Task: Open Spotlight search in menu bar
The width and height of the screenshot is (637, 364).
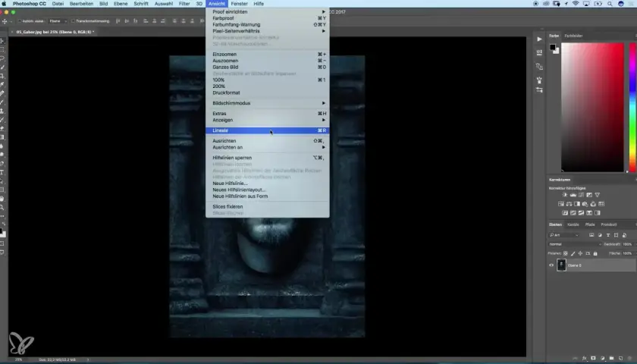Action: pyautogui.click(x=610, y=4)
